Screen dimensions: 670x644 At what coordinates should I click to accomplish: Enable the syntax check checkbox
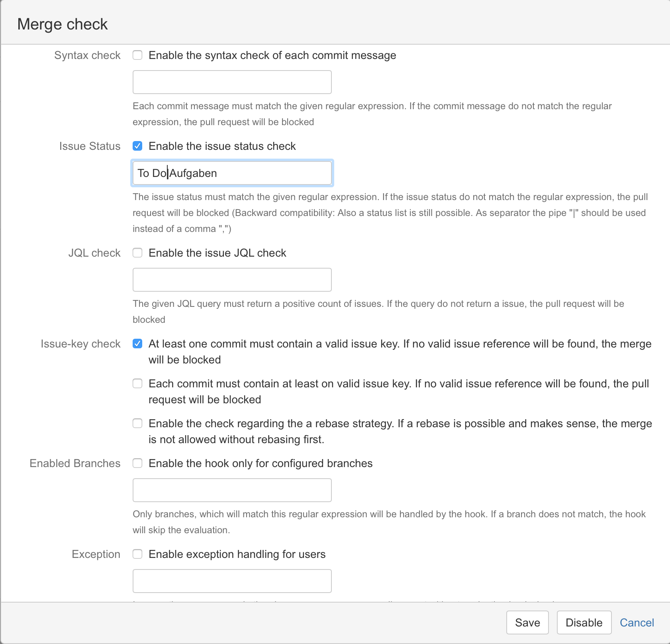(x=137, y=55)
